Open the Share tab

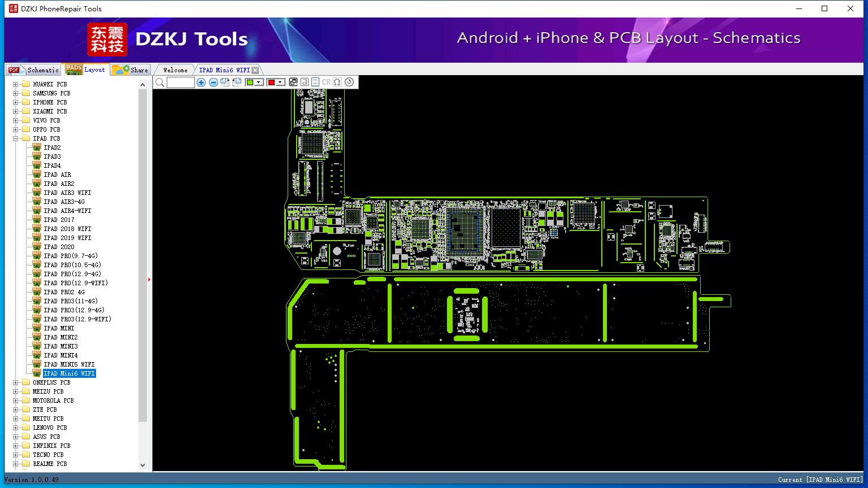tap(130, 70)
